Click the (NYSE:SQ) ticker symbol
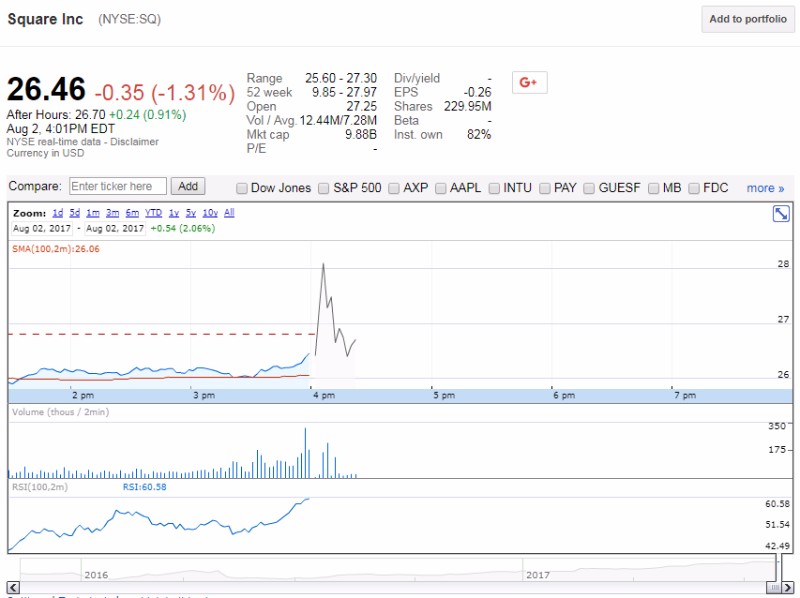 point(130,19)
